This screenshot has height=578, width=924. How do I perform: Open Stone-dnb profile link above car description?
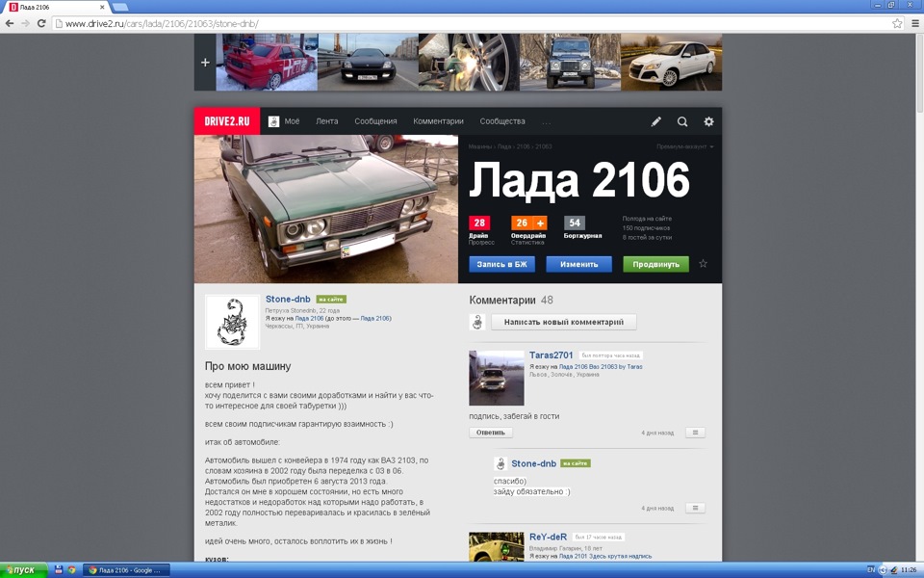(288, 299)
